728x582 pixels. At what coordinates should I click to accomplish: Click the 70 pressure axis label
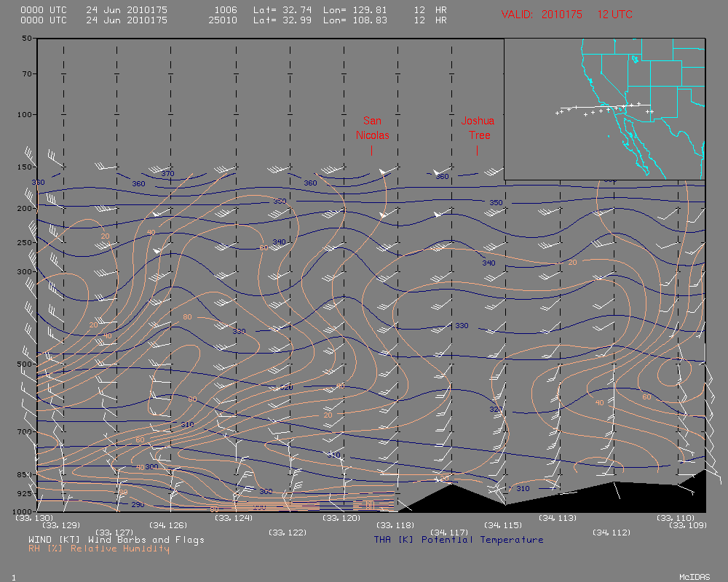(x=27, y=73)
